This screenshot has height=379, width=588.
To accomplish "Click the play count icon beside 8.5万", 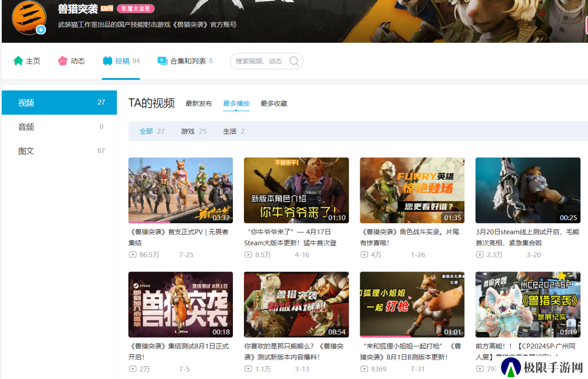I will click(x=248, y=255).
